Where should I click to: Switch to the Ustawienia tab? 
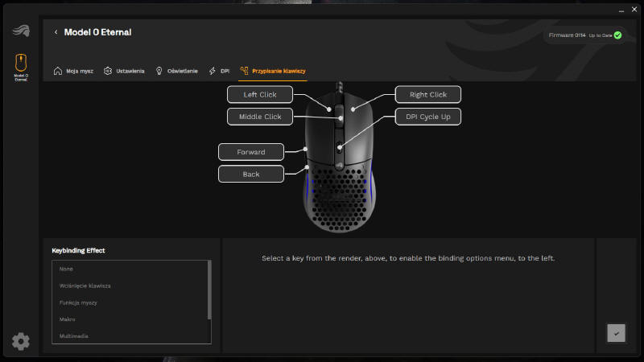(x=124, y=71)
